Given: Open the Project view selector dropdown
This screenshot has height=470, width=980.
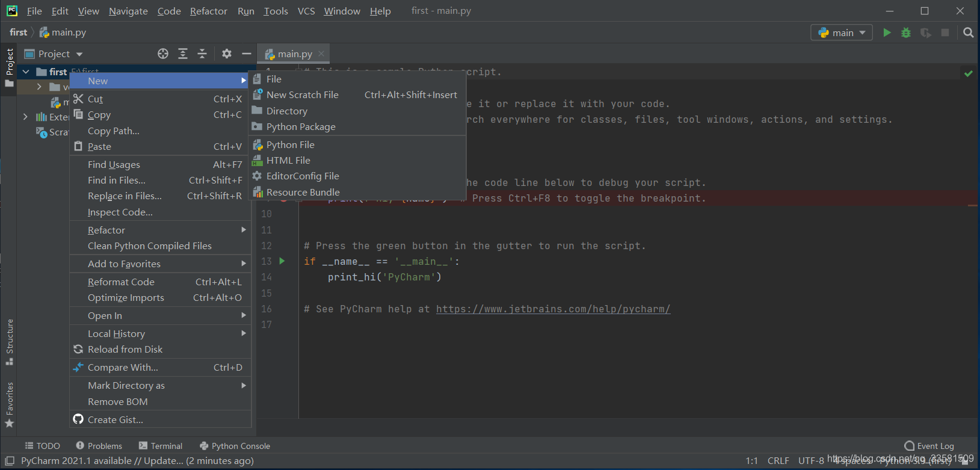Looking at the screenshot, I should [54, 54].
